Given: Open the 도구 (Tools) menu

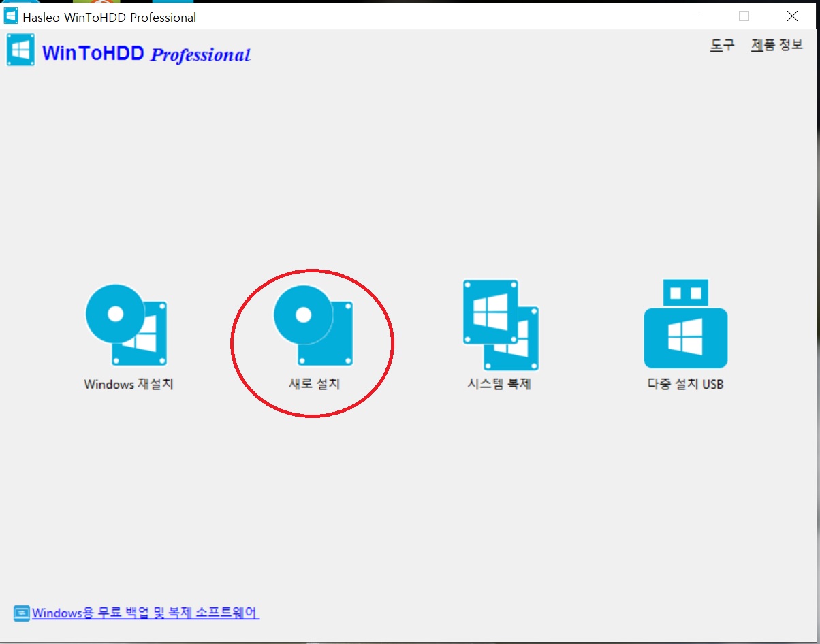Looking at the screenshot, I should click(x=723, y=46).
